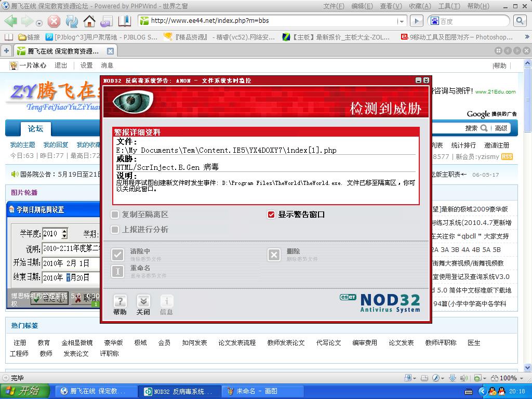Open the zoom 100% dropdown in status bar
The height and width of the screenshot is (399, 532).
[511, 378]
